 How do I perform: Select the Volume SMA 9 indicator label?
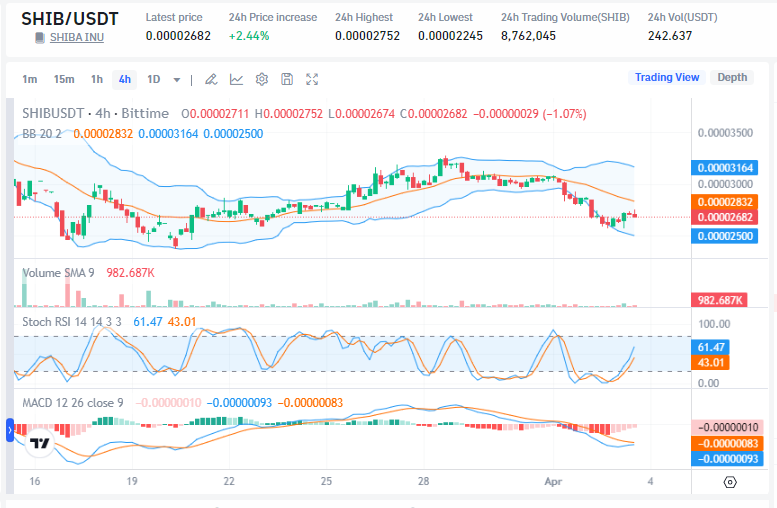(x=58, y=273)
